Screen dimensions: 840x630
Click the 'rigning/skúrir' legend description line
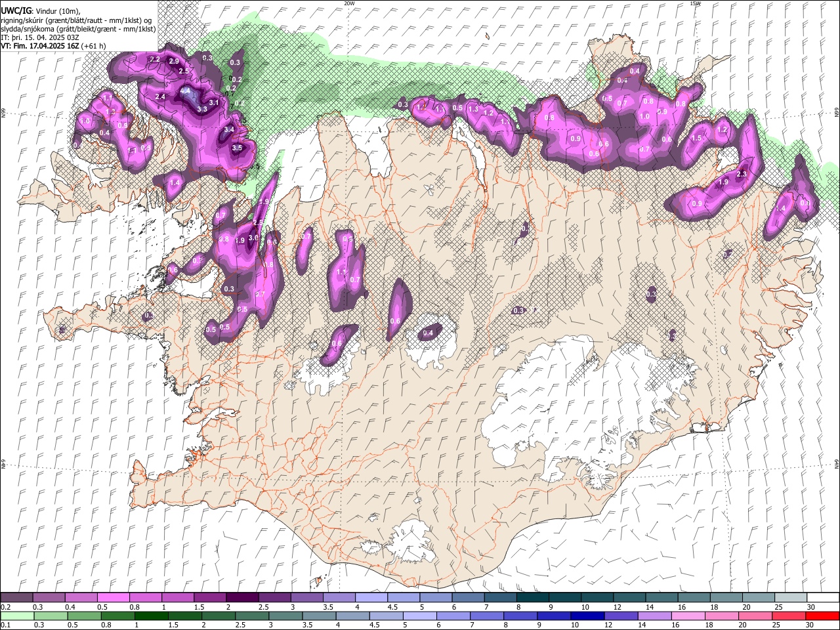tap(77, 20)
